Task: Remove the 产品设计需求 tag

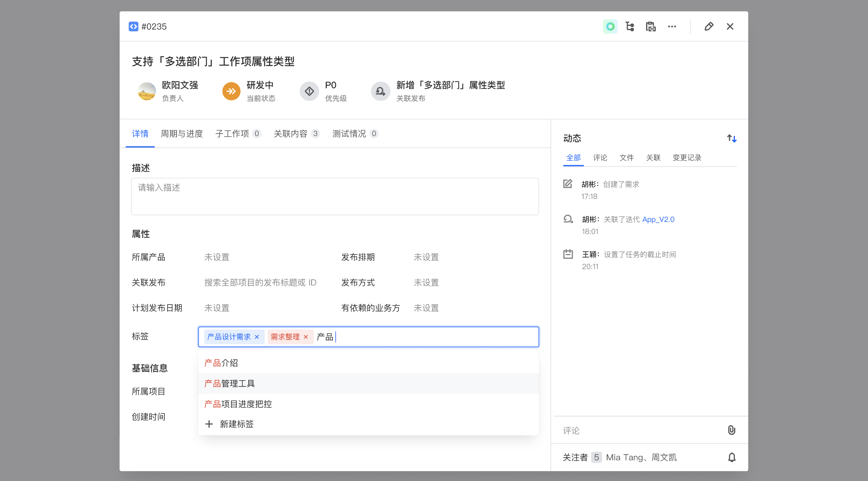Action: (257, 337)
